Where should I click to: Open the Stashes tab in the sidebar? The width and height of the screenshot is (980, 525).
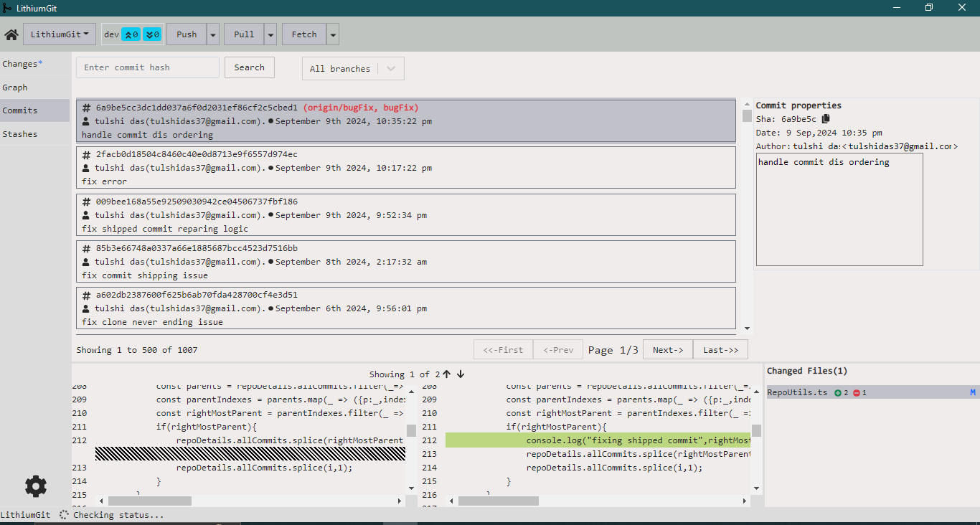(20, 134)
